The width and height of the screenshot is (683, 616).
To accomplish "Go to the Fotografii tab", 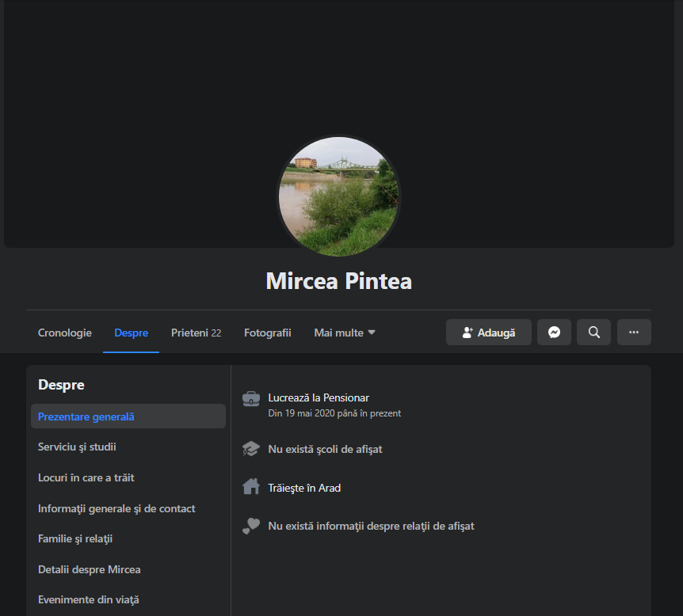I will 268,333.
